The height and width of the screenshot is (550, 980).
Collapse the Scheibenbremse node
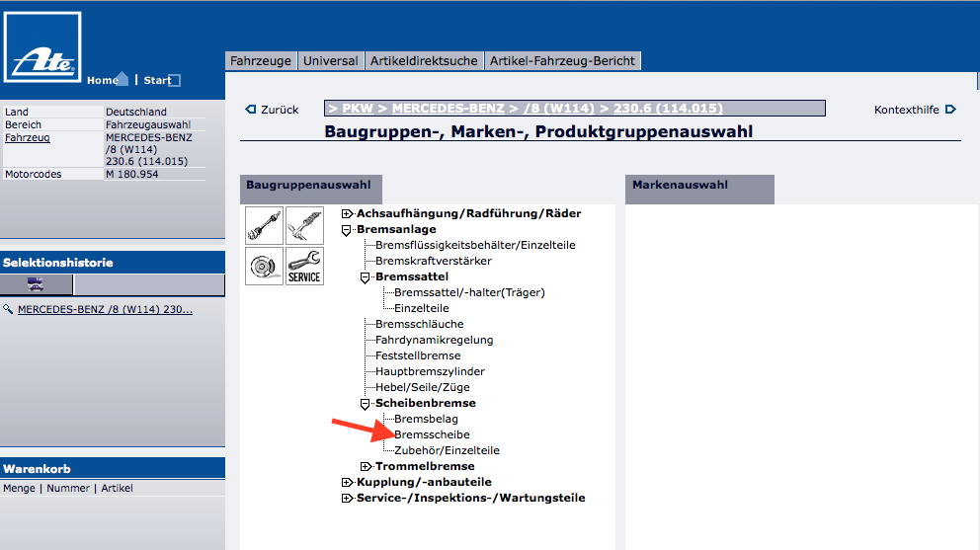tap(366, 403)
